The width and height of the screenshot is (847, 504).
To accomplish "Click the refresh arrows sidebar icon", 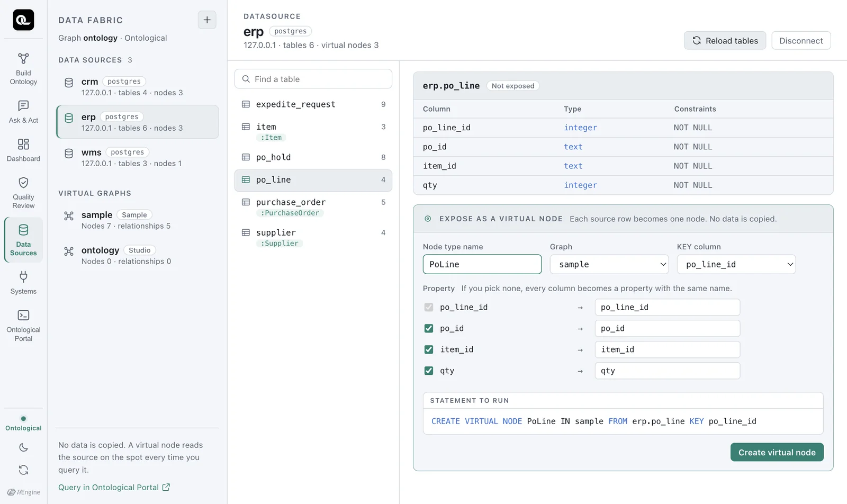I will [x=23, y=470].
